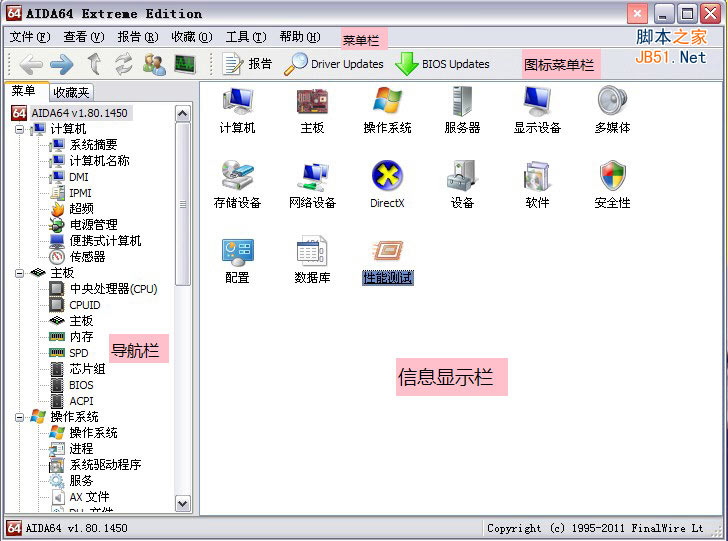Screen dimensions: 728x541
Task: Click the users toolbar icon
Action: pos(154,64)
